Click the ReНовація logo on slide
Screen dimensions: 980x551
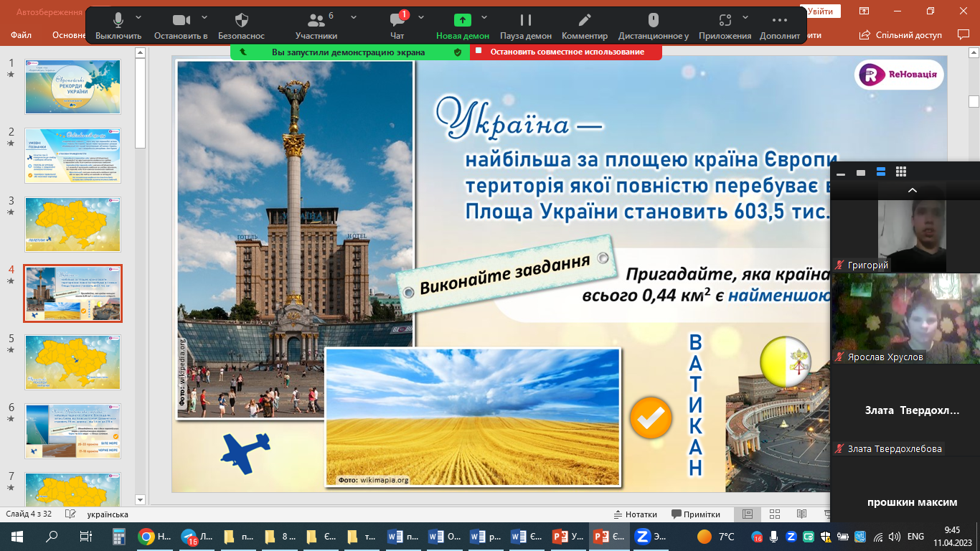(899, 75)
